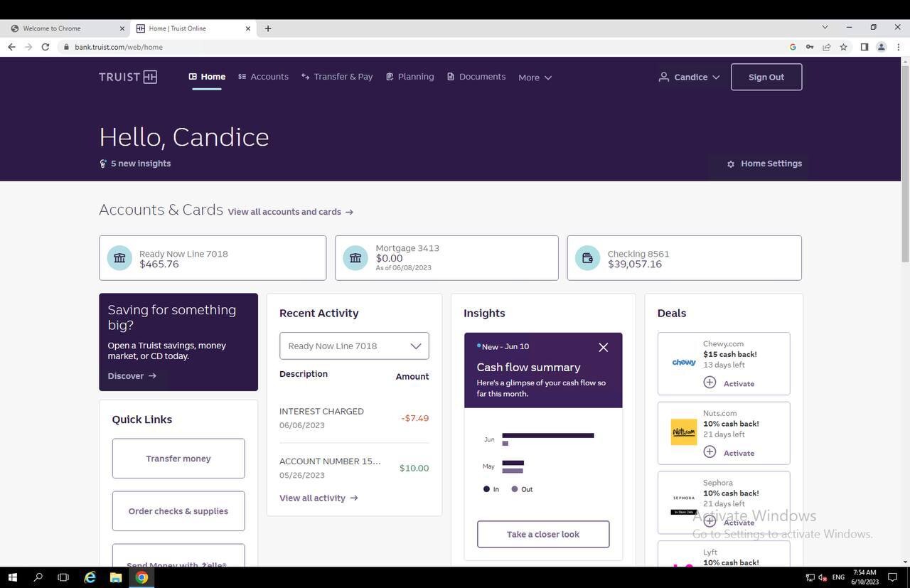
Task: Close the Cash flow summary insight card
Action: tap(603, 347)
